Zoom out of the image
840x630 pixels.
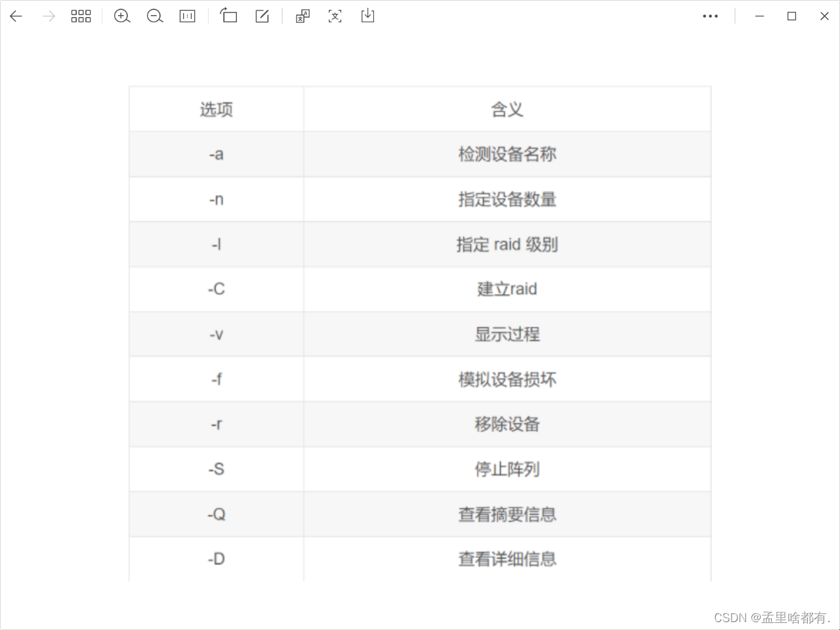point(155,16)
